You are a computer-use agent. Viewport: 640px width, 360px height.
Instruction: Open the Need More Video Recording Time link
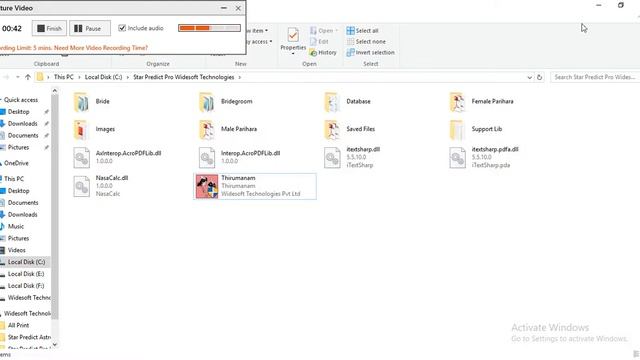pos(101,48)
